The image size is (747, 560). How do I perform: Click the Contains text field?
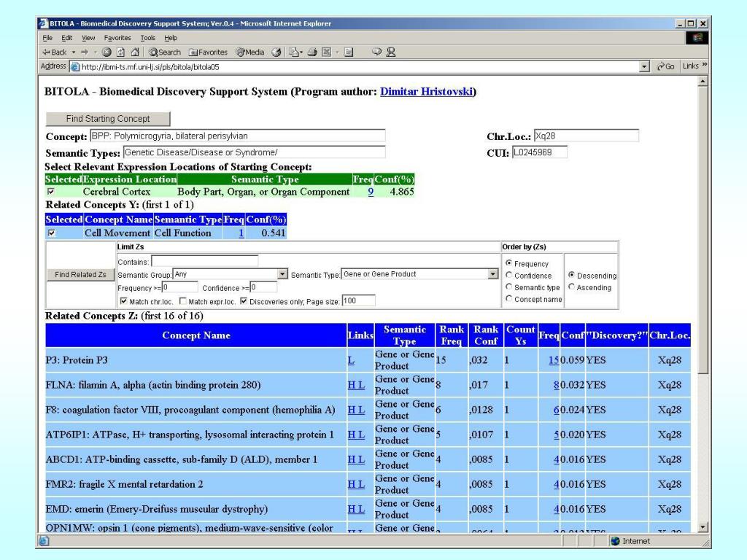pos(204,261)
